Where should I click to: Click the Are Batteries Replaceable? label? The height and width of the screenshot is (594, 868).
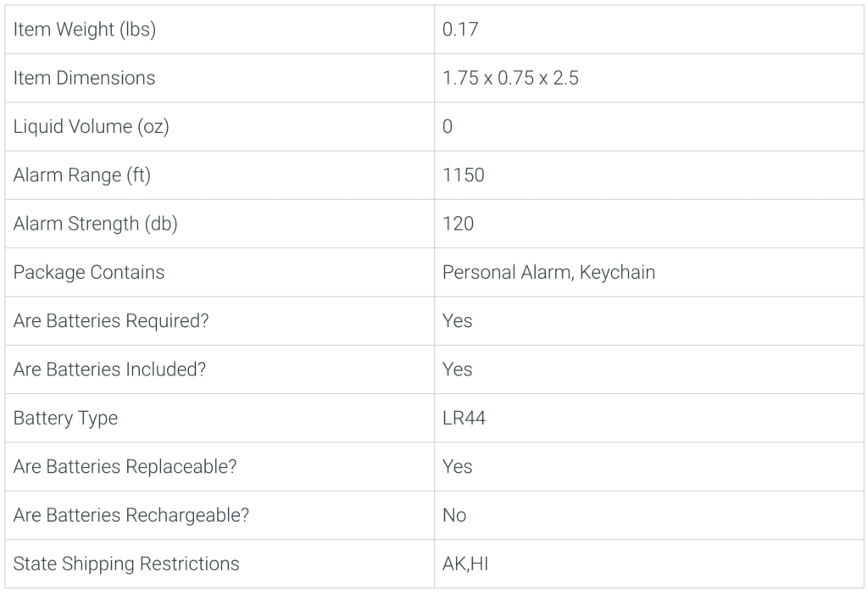(125, 467)
